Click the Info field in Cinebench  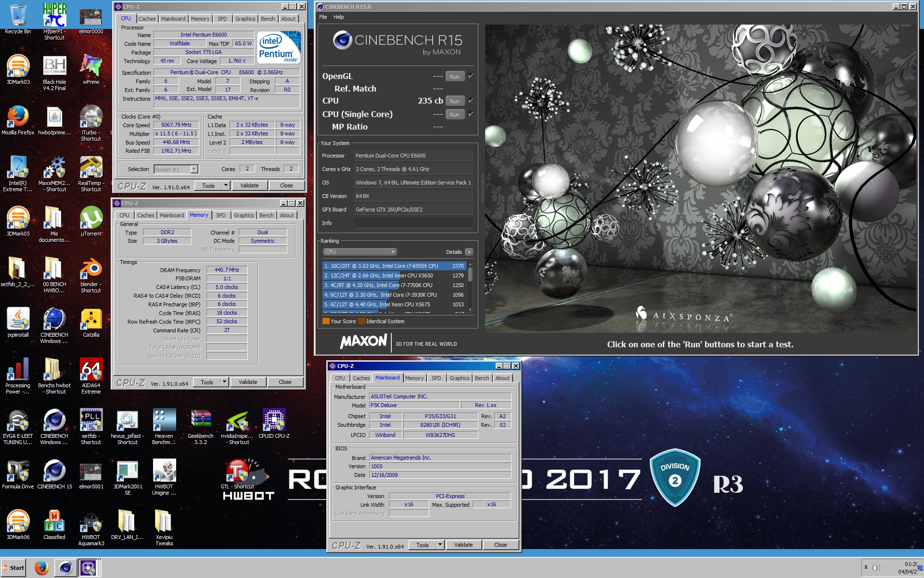[x=413, y=223]
